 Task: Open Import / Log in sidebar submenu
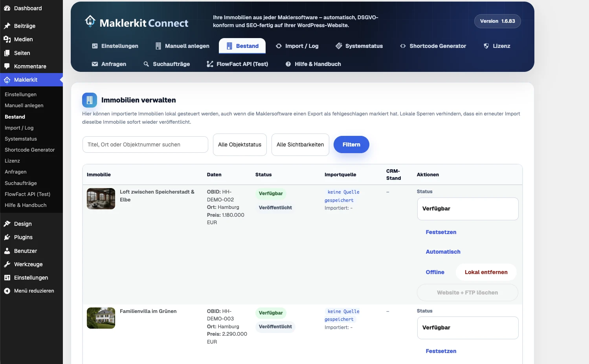click(x=19, y=128)
